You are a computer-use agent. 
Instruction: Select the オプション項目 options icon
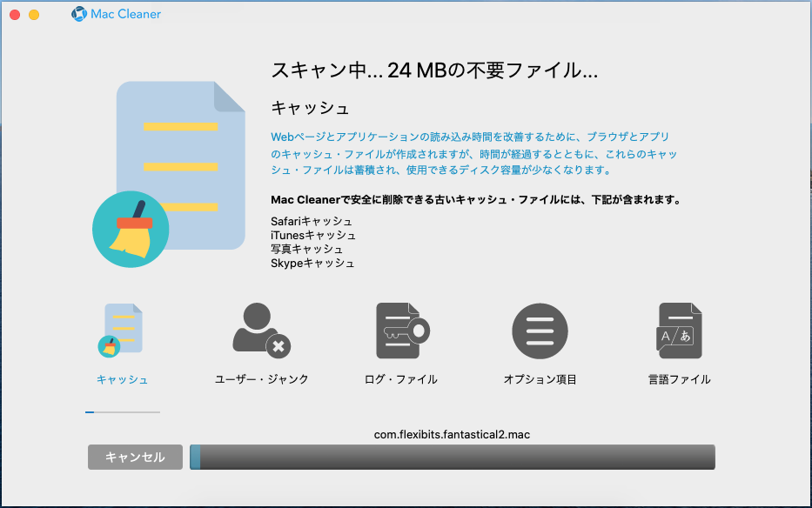(x=540, y=331)
